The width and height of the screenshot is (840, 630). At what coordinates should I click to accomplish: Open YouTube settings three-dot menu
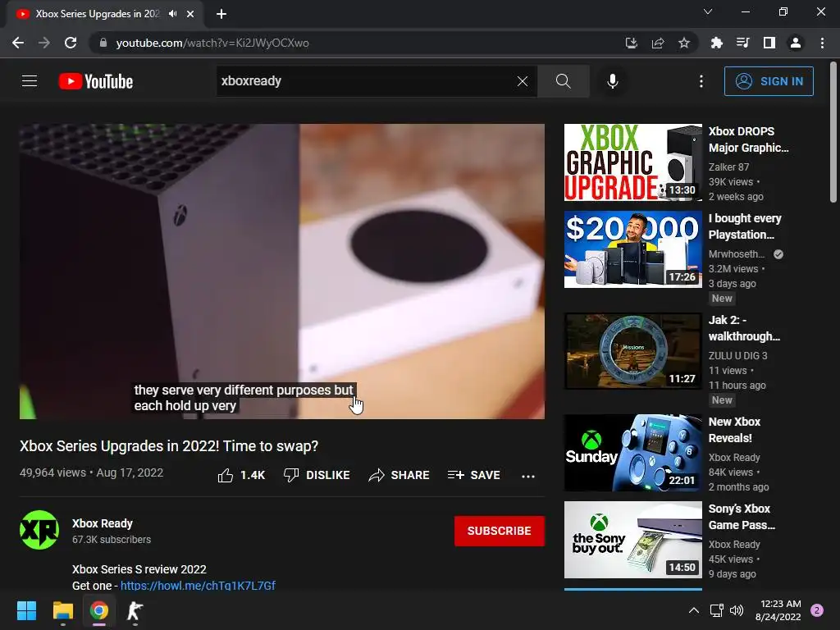coord(701,81)
